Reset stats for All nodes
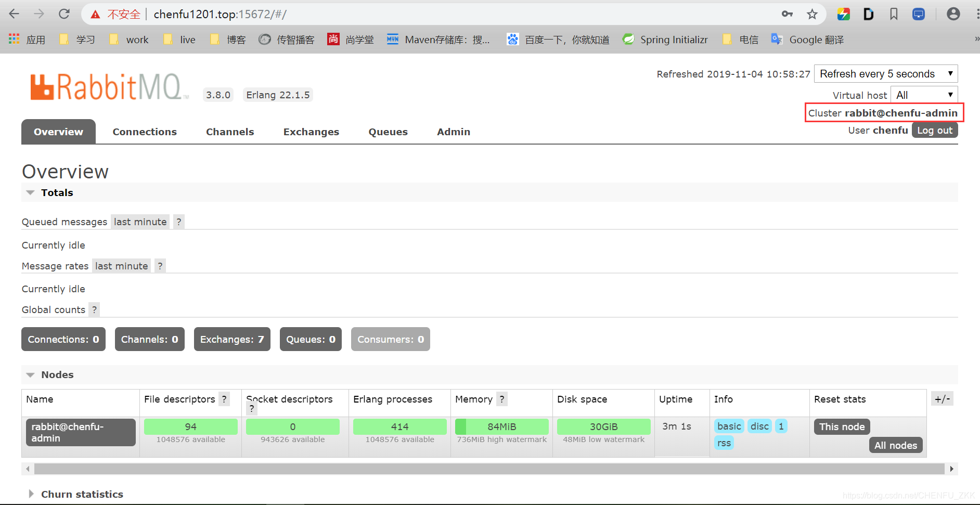Image resolution: width=980 pixels, height=505 pixels. [x=896, y=445]
